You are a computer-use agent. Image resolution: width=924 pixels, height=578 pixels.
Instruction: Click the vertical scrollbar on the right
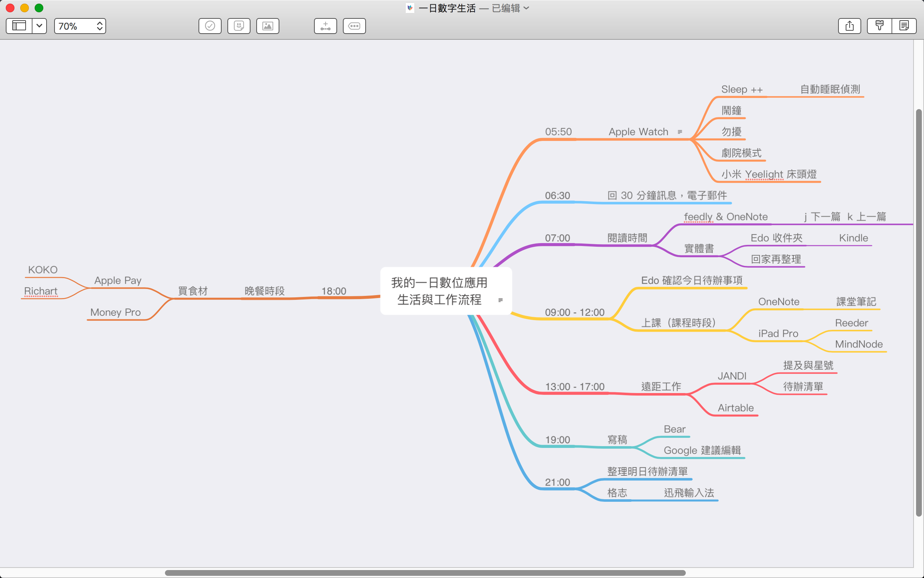919,313
